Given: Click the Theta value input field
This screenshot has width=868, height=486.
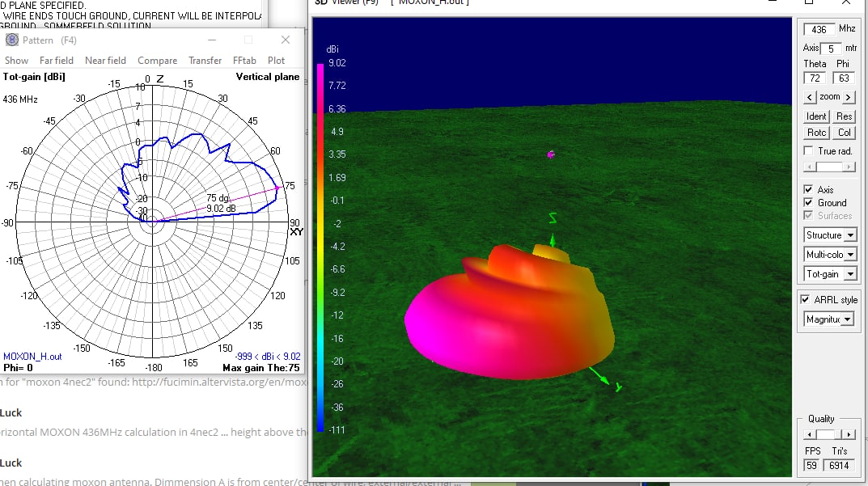Looking at the screenshot, I should tap(815, 78).
